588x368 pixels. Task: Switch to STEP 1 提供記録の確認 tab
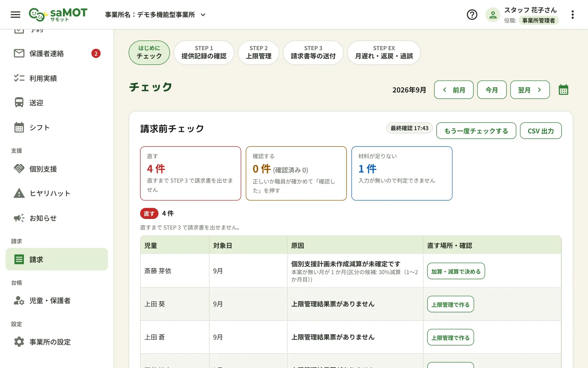[204, 53]
